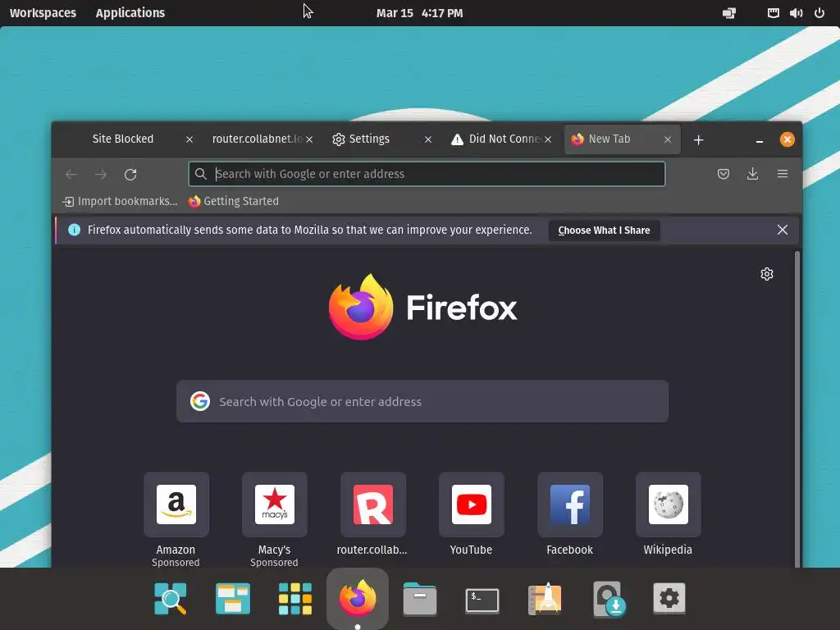Open the disk installer dock icon
Screen dimensions: 840x630
[x=609, y=598]
